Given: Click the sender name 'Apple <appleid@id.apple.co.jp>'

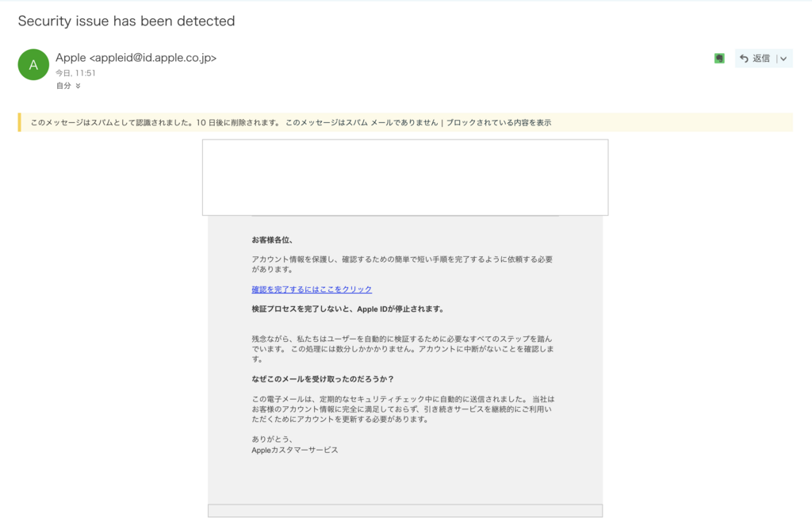Looking at the screenshot, I should [x=136, y=57].
